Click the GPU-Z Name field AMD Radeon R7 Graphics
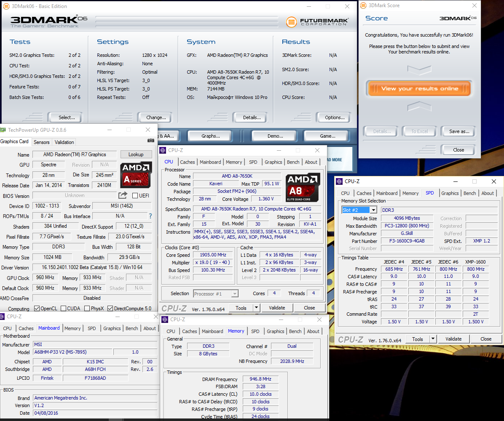The image size is (504, 421). click(x=75, y=155)
